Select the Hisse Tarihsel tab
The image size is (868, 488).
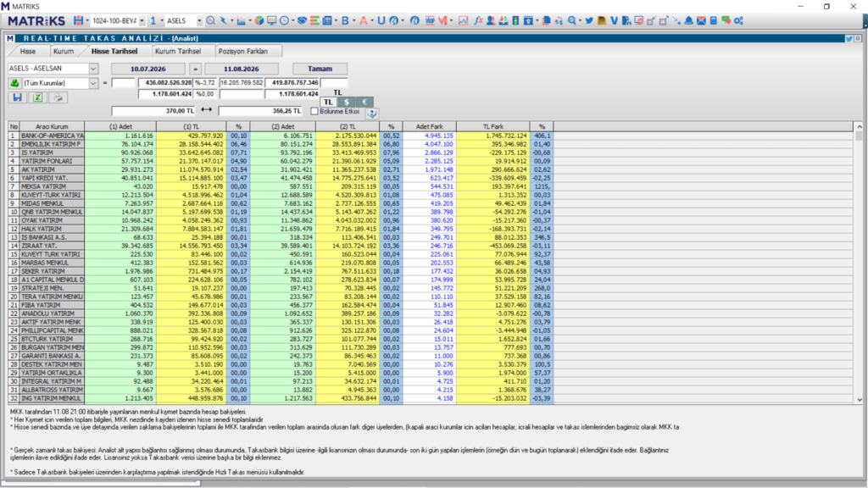(114, 51)
